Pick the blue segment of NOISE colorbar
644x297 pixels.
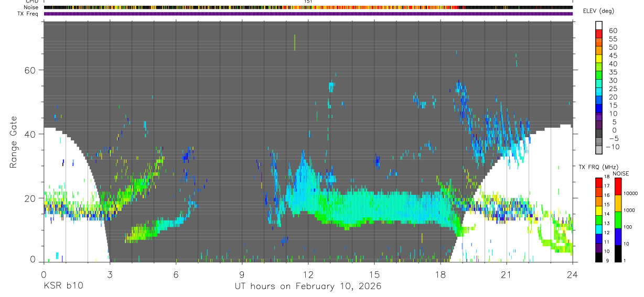pos(618,236)
